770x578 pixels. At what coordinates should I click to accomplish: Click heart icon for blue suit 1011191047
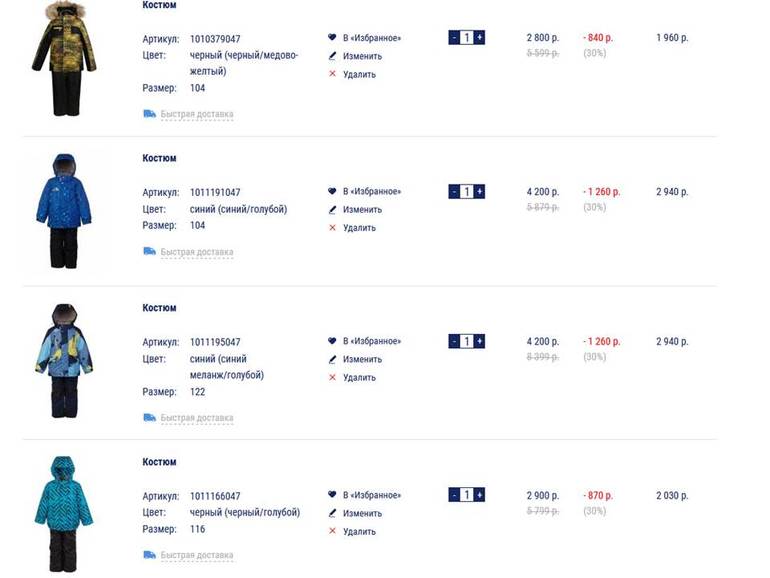point(333,191)
